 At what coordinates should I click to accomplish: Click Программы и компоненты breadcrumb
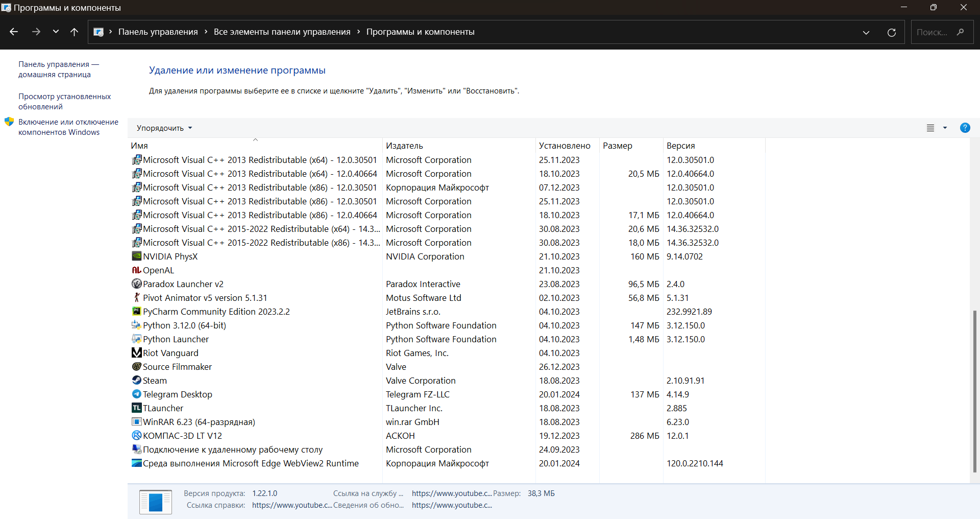(421, 32)
